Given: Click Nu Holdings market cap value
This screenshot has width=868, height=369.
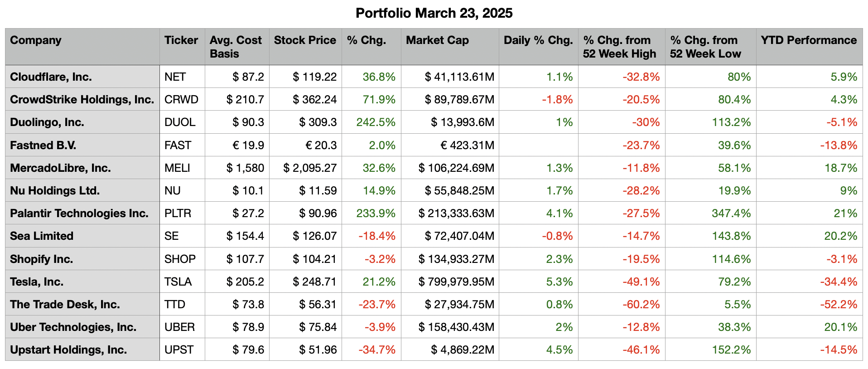Looking at the screenshot, I should 459,191.
